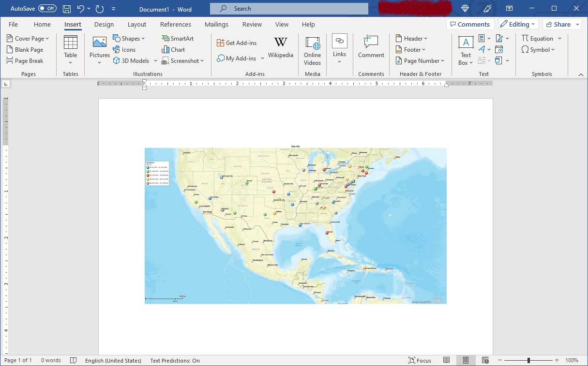Expand the Equation dropdown arrow
The image size is (588, 366).
tap(560, 39)
